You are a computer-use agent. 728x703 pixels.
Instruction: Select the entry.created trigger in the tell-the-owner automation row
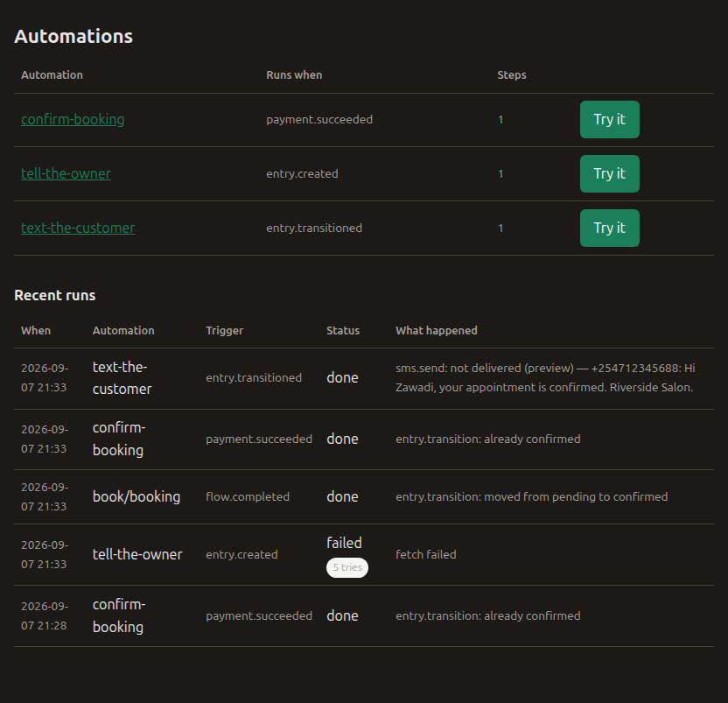point(302,173)
